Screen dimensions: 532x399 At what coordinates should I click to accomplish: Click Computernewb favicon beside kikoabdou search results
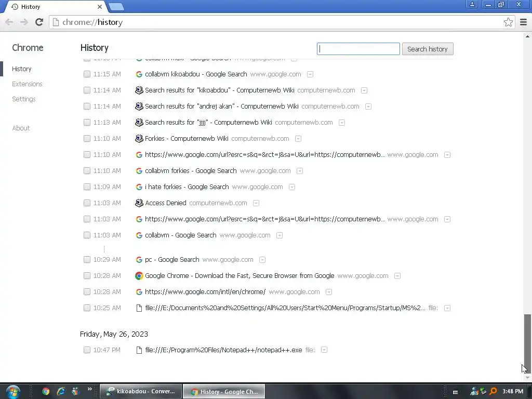[x=139, y=90]
